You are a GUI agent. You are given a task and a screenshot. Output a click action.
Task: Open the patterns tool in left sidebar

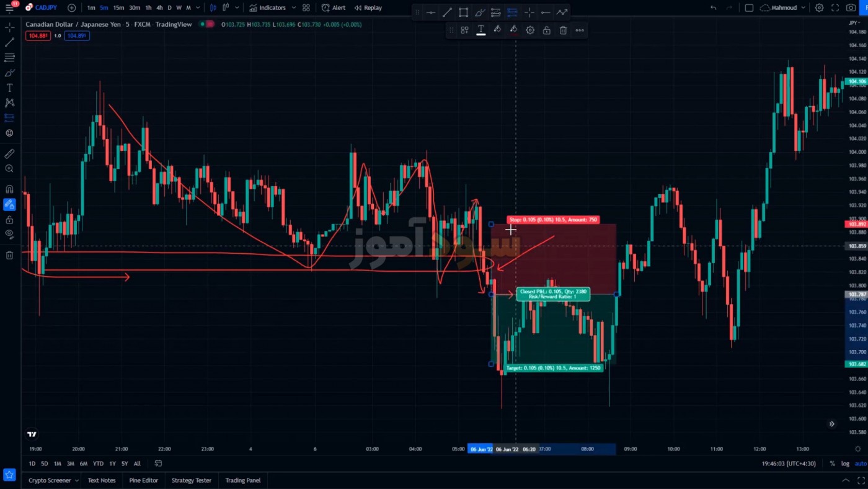pos(9,102)
